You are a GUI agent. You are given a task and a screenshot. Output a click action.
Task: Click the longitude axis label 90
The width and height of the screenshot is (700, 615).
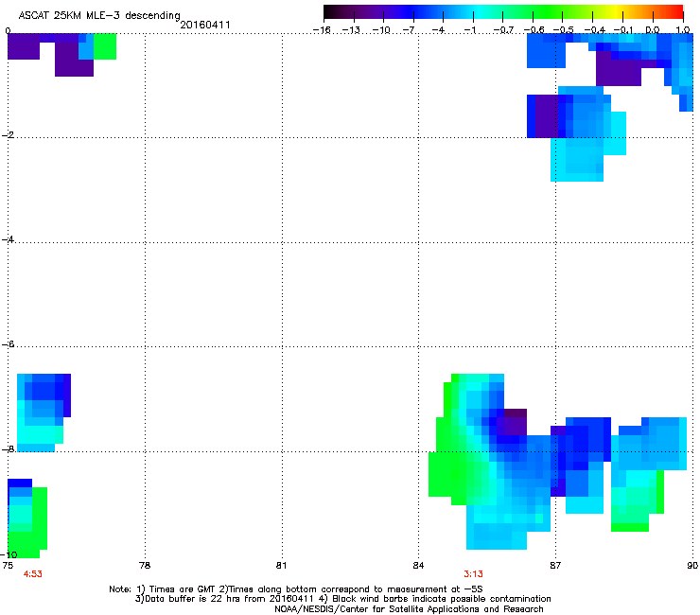click(692, 566)
